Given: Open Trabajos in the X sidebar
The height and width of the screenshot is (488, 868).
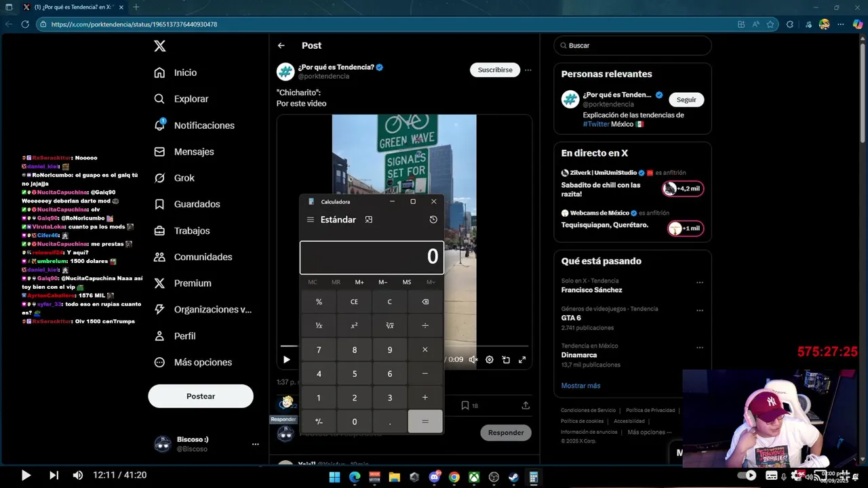Looking at the screenshot, I should [x=182, y=230].
